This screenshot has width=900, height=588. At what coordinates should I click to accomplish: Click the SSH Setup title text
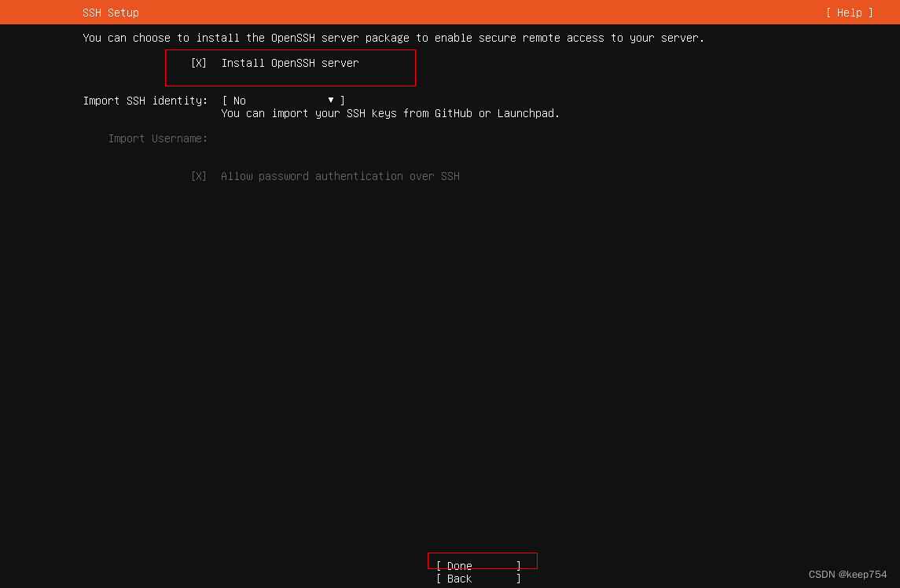[111, 13]
